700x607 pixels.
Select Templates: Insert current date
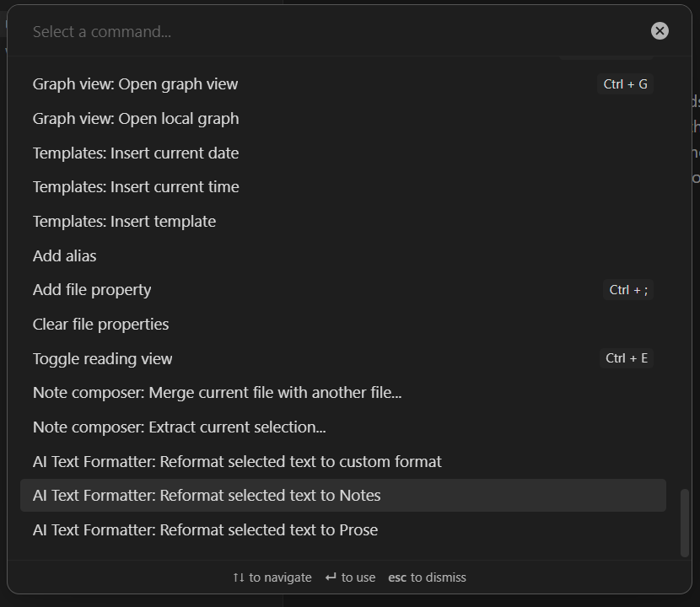pyautogui.click(x=343, y=153)
